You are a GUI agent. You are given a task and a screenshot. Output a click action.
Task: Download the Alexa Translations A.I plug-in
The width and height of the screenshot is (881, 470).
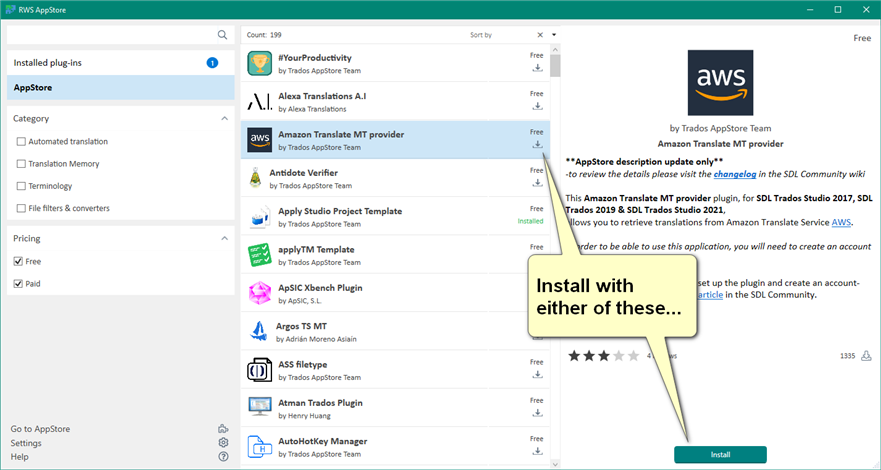coord(537,106)
